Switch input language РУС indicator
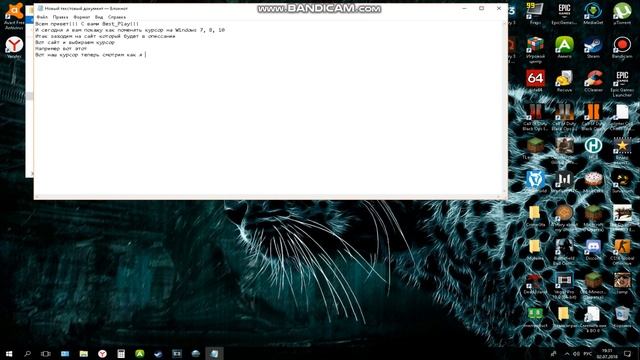Screen dimensions: 640x360 (x=588, y=353)
